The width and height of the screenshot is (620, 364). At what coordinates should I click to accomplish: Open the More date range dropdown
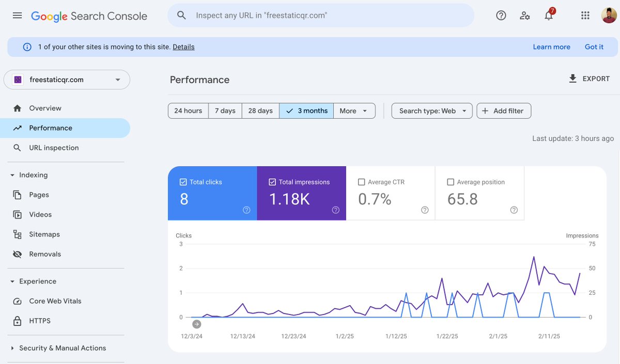[354, 111]
